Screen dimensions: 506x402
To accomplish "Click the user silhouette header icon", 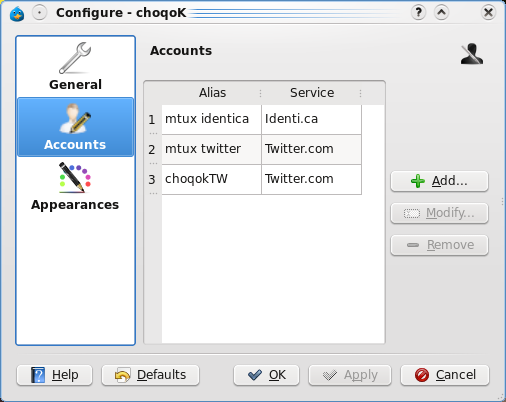I will (472, 53).
